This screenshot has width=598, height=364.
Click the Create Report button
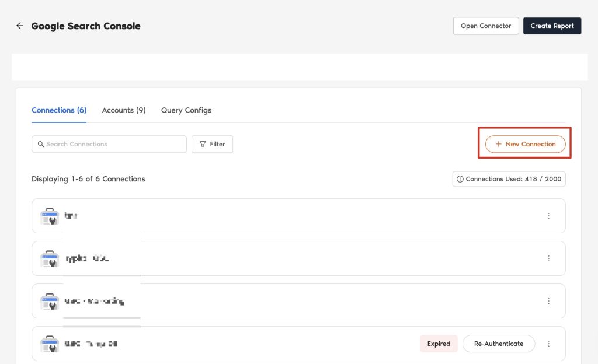pyautogui.click(x=552, y=26)
